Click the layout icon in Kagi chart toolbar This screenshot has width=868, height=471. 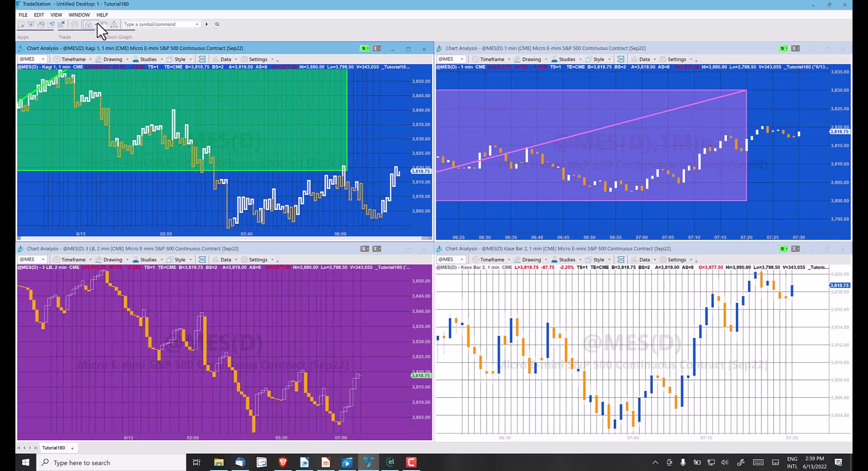coord(202,59)
